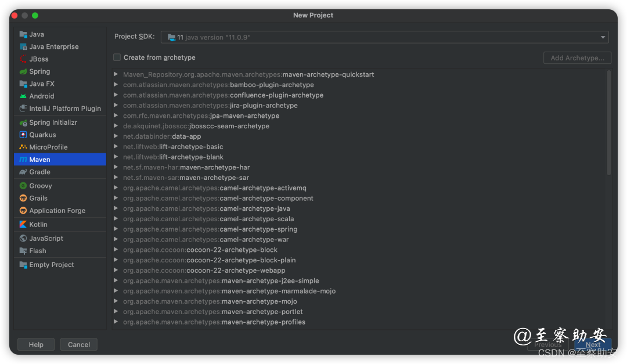Click the Next button
Screen dimensions: 627x364
[x=593, y=344]
